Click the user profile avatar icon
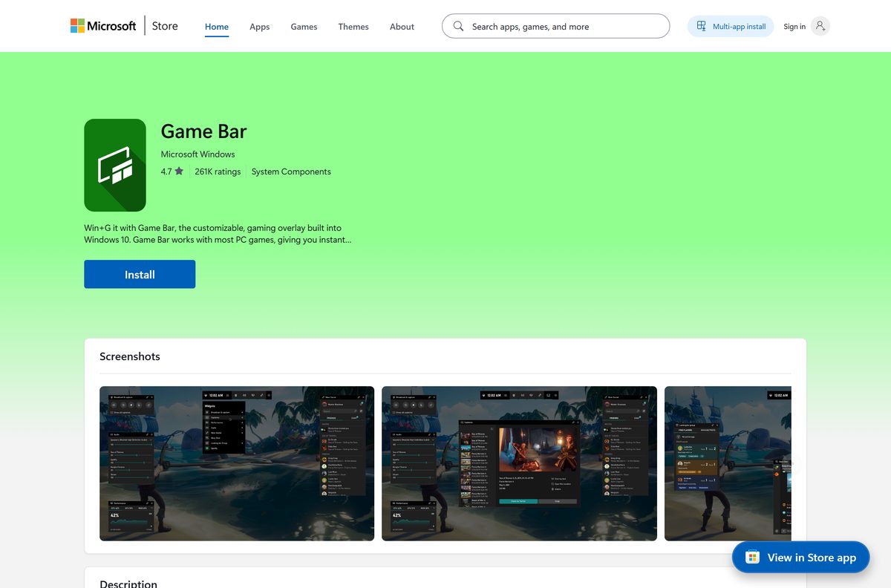 click(x=820, y=26)
